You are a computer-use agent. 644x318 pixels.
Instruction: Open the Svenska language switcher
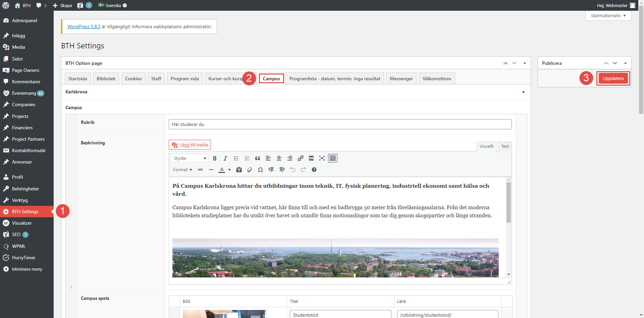(x=112, y=5)
